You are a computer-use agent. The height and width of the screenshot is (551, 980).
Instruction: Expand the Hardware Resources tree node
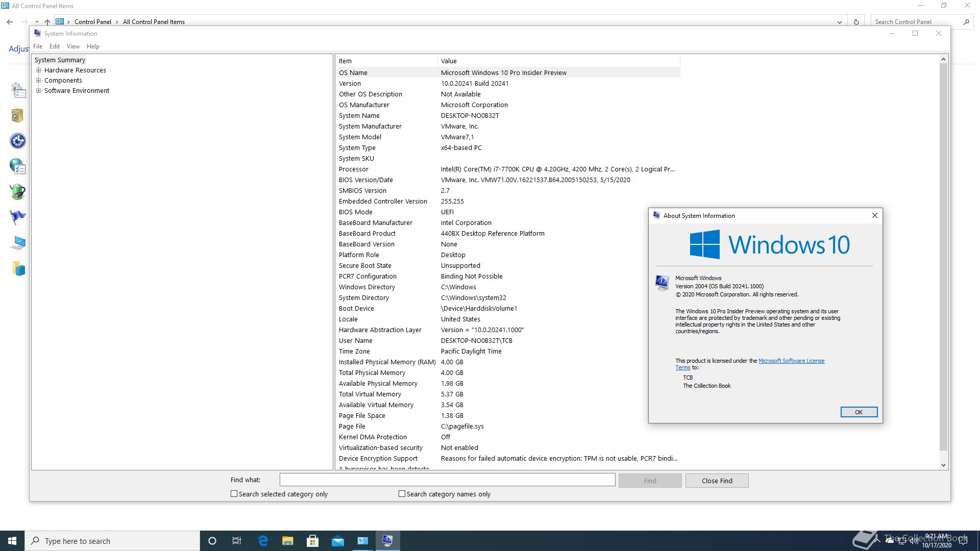pos(38,70)
